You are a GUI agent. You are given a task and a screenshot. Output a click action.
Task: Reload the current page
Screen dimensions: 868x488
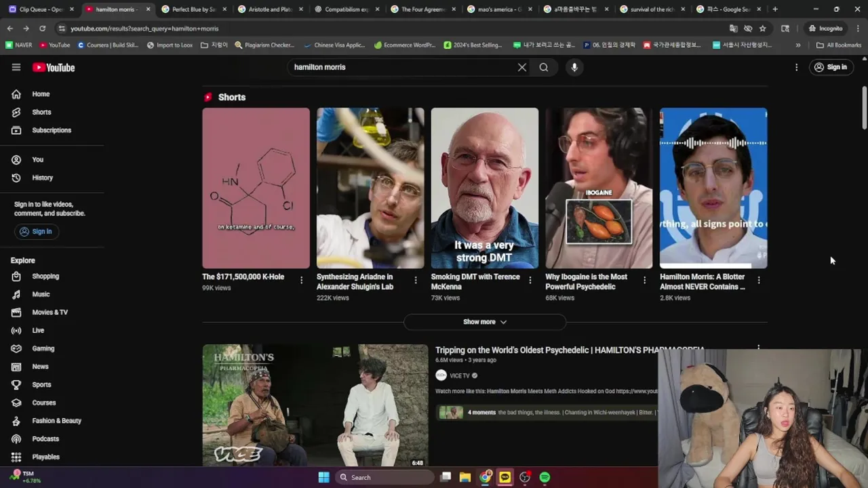point(42,28)
